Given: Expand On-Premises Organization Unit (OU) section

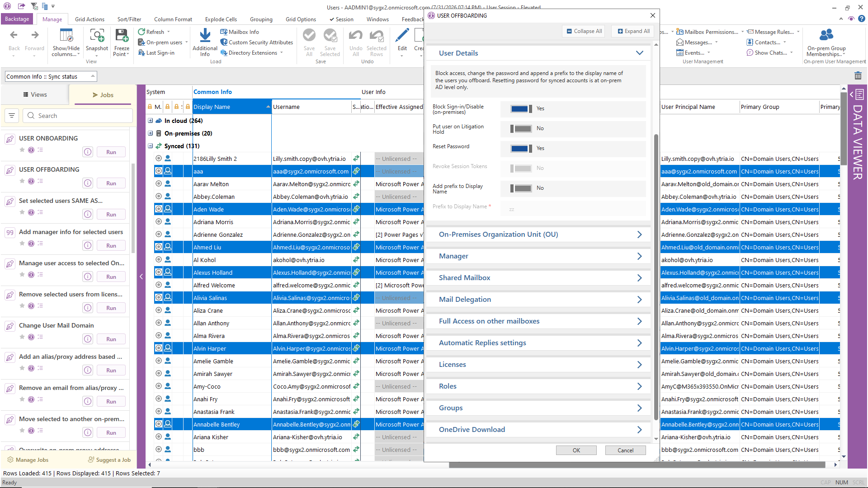Looking at the screenshot, I should click(x=639, y=235).
